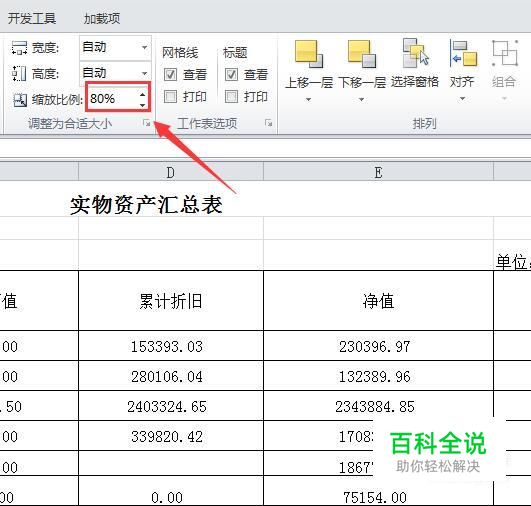Open 工作表选项 dialog launcher
The image size is (531, 506).
[269, 123]
